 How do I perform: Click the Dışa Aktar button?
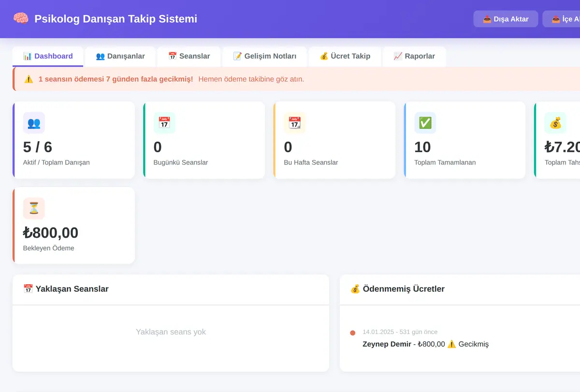506,19
